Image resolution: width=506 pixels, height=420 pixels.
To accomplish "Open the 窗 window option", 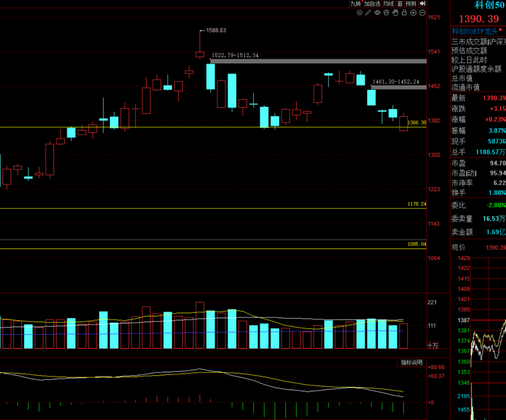I will tap(400, 4).
